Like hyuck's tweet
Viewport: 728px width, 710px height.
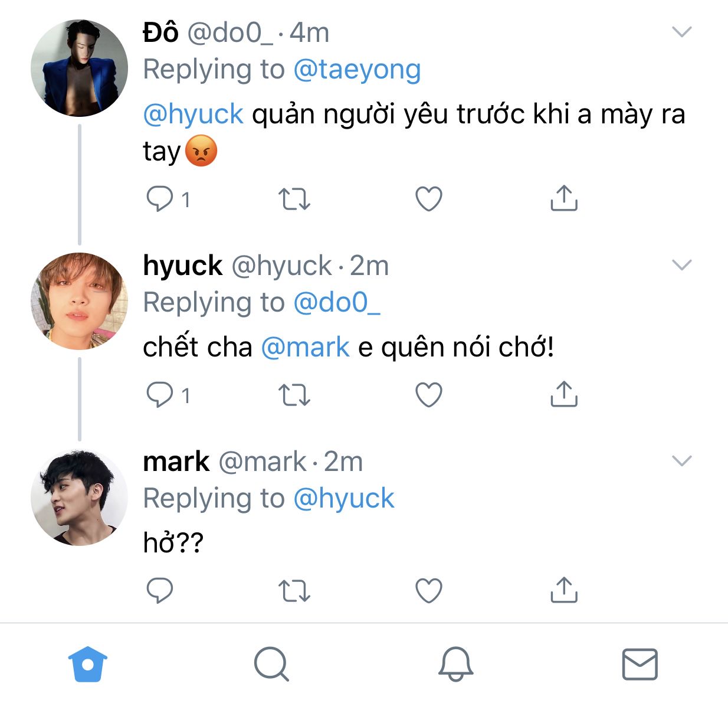click(429, 395)
